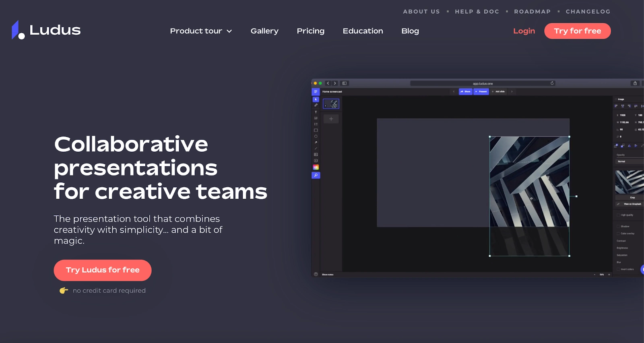Go forward in the embedded browser window
Screen dimensions: 644x343
pyautogui.click(x=335, y=83)
